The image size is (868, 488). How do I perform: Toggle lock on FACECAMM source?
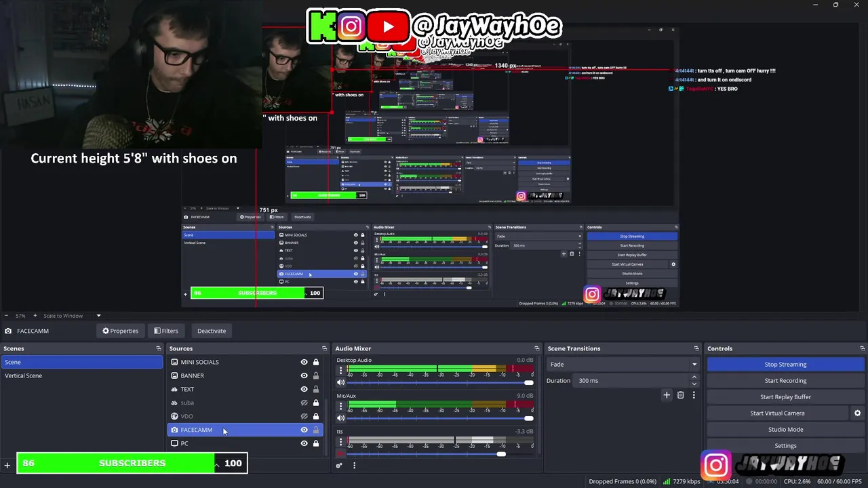click(x=316, y=430)
